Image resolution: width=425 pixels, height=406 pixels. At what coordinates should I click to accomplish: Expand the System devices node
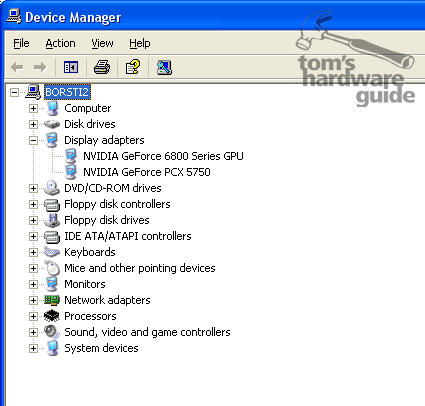(33, 348)
